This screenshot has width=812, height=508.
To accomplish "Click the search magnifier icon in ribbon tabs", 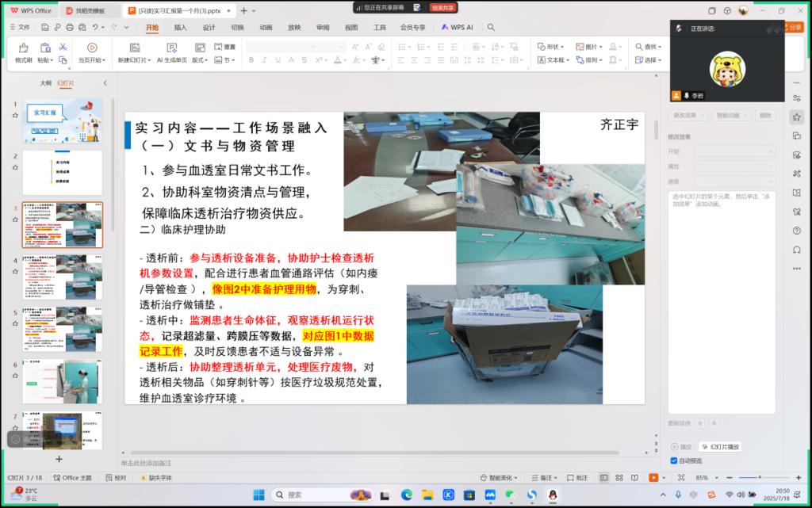I will click(x=491, y=27).
